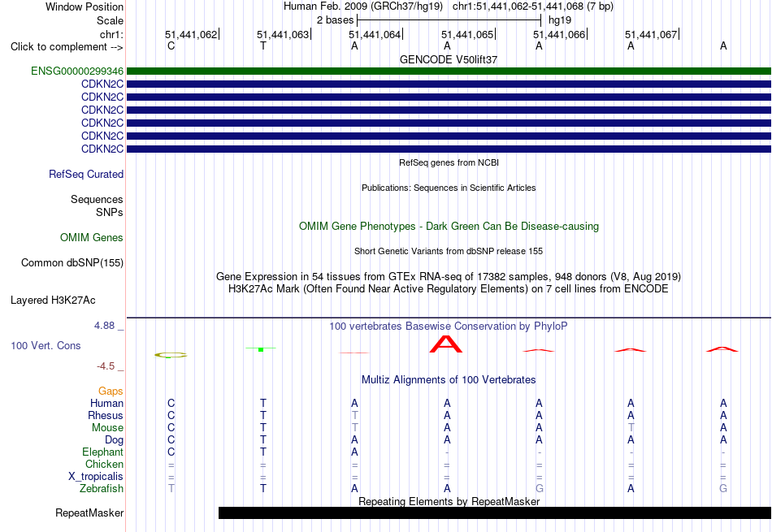Click 'Multiz Alignments of 100 Vertebrates' title
Viewport: 772px width, 532px height.
(x=449, y=380)
